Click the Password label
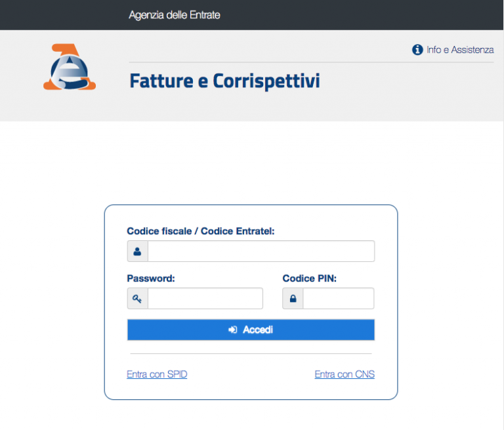This screenshot has height=430, width=504. [x=151, y=278]
